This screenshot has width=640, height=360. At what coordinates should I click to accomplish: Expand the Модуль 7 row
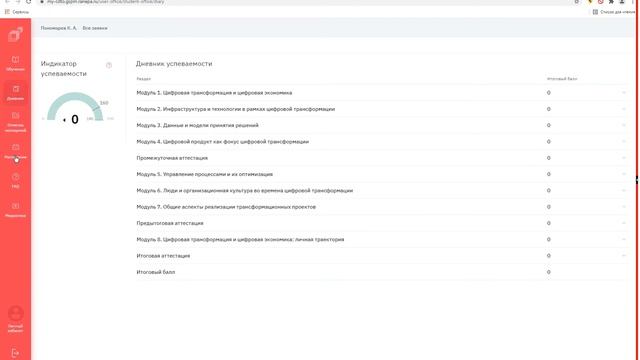[x=624, y=207]
